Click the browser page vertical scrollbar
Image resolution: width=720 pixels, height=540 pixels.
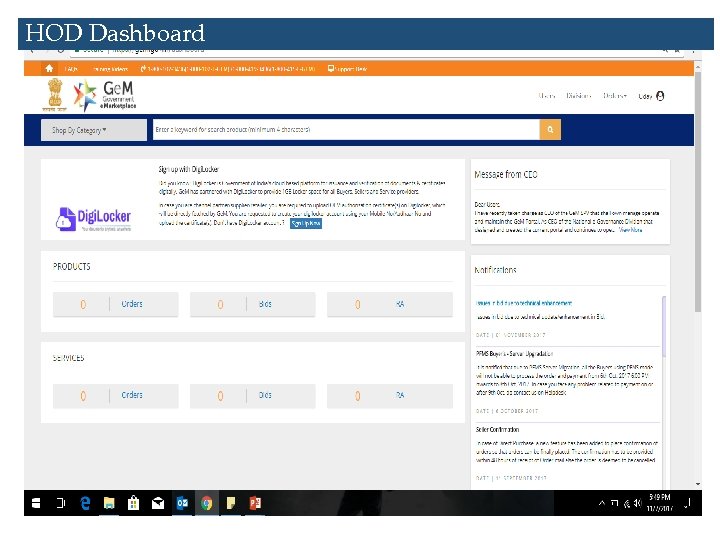click(698, 193)
